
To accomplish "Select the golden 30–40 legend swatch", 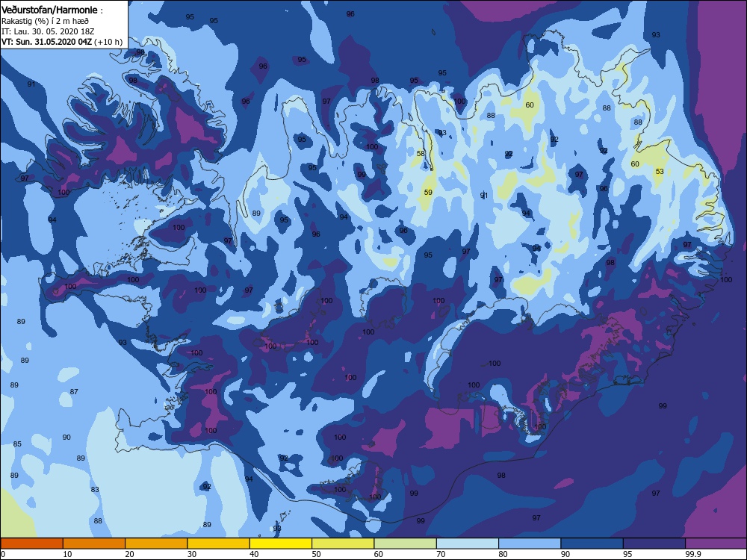I will (x=219, y=544).
